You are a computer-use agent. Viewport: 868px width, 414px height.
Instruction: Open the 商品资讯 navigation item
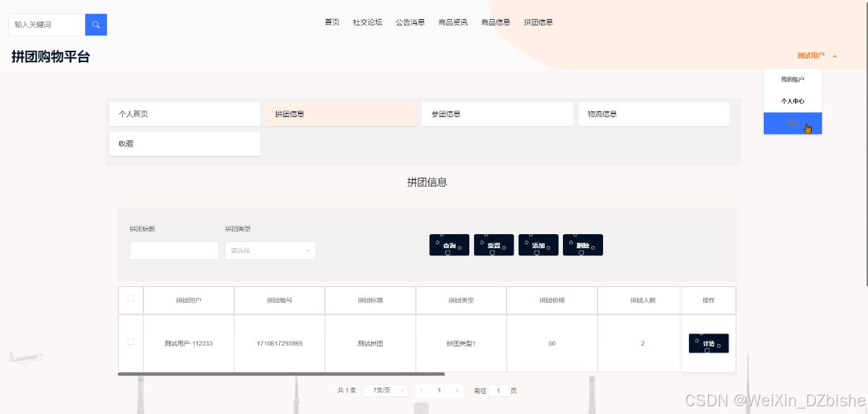pos(453,22)
